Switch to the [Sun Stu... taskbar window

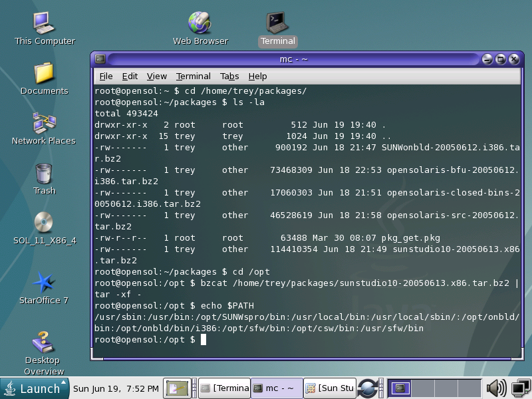tap(330, 388)
